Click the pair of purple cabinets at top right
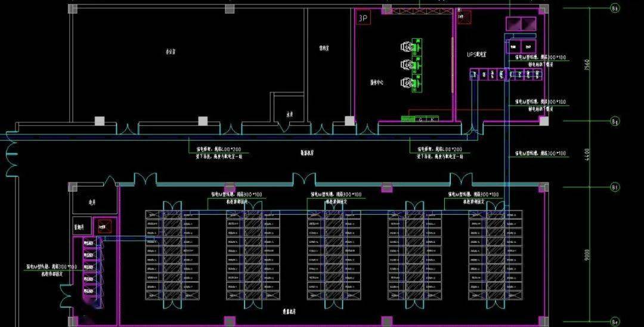 [x=521, y=24]
